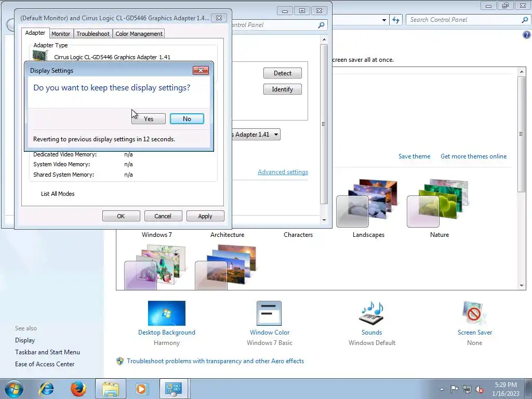532x399 pixels.
Task: Click the List All Modes button
Action: (58, 194)
